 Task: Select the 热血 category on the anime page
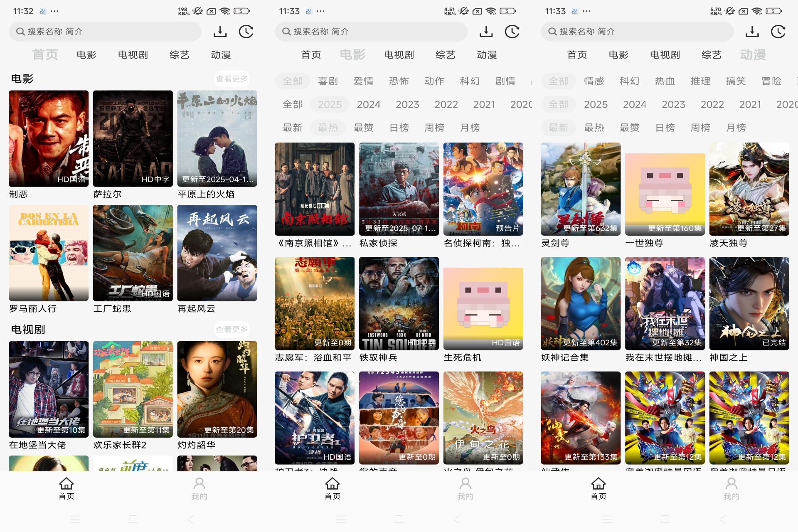[x=664, y=81]
